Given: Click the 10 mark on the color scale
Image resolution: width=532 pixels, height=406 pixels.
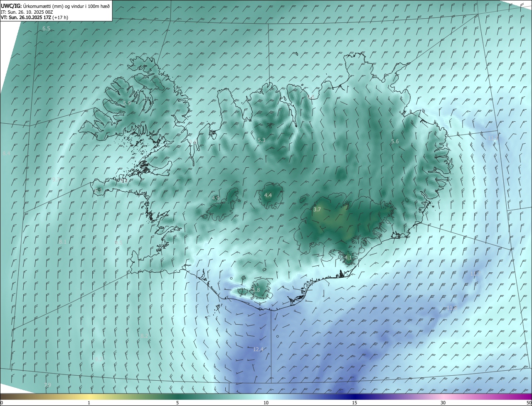Looking at the screenshot, I should click(x=266, y=403).
